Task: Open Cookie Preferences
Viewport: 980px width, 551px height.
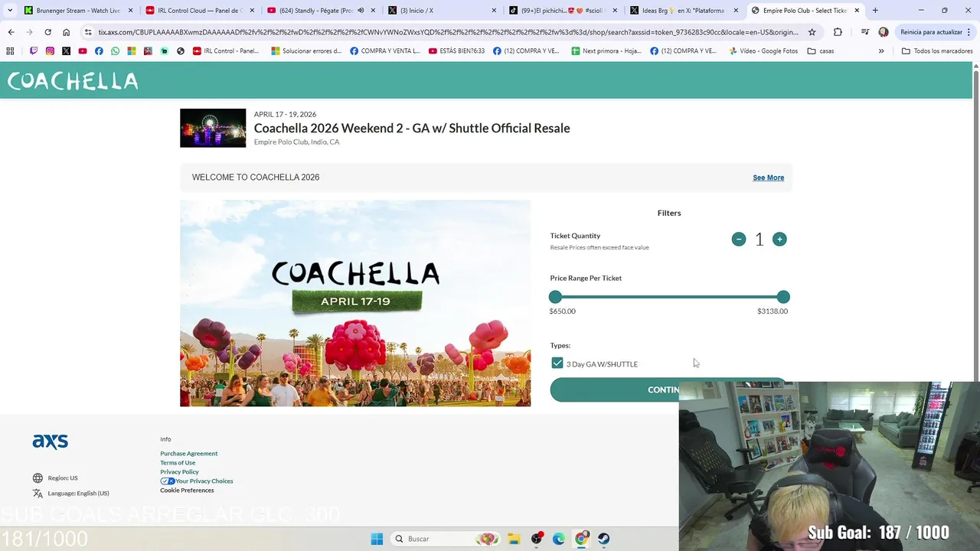Action: coord(187,491)
